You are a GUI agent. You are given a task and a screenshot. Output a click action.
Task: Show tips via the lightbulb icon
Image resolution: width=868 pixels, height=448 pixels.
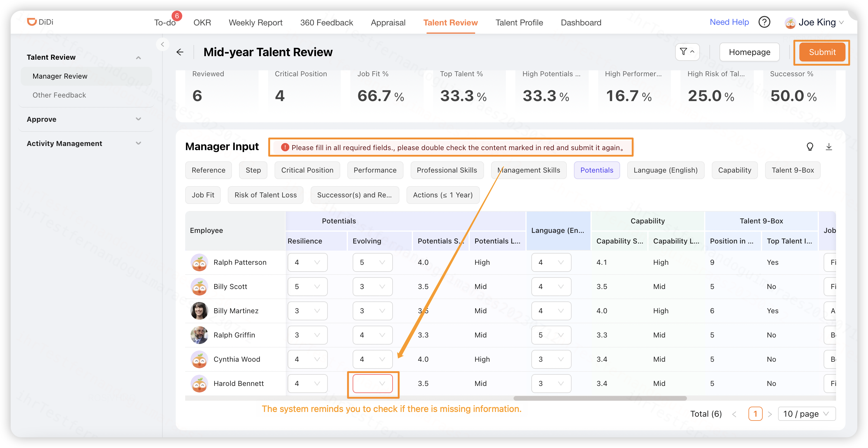point(810,147)
